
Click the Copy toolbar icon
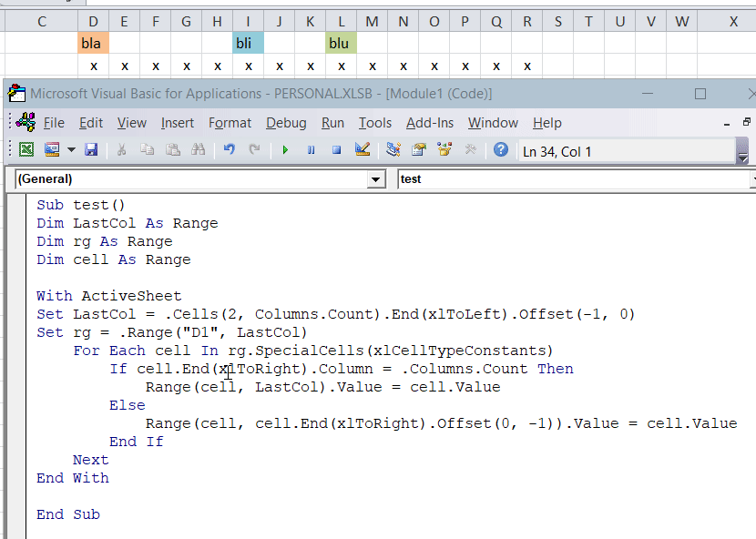pos(147,150)
